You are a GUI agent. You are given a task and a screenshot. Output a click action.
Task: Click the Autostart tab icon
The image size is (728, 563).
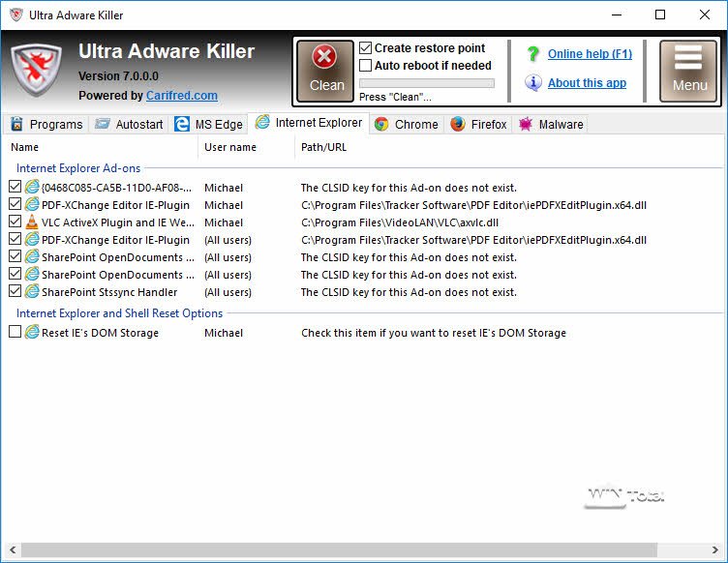[103, 124]
